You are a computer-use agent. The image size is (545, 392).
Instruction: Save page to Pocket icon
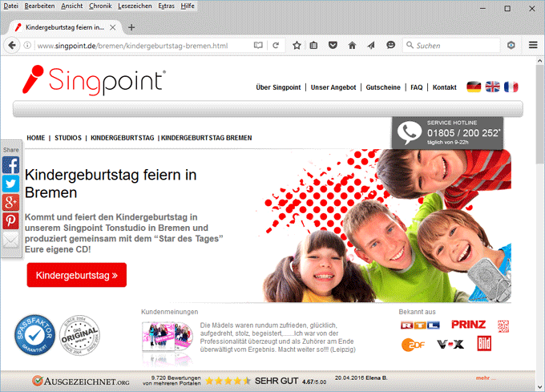[x=333, y=45]
